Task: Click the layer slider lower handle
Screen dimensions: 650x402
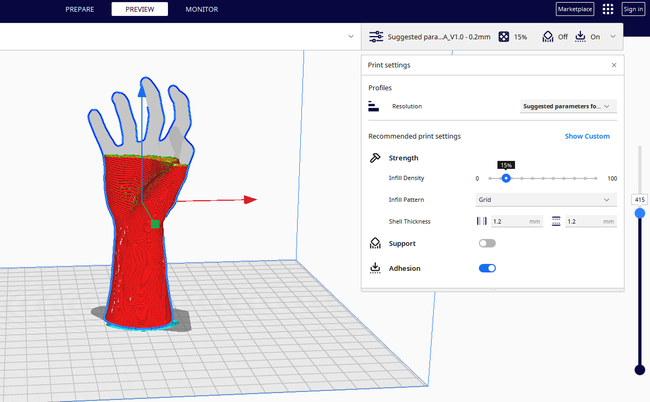Action: [x=640, y=370]
